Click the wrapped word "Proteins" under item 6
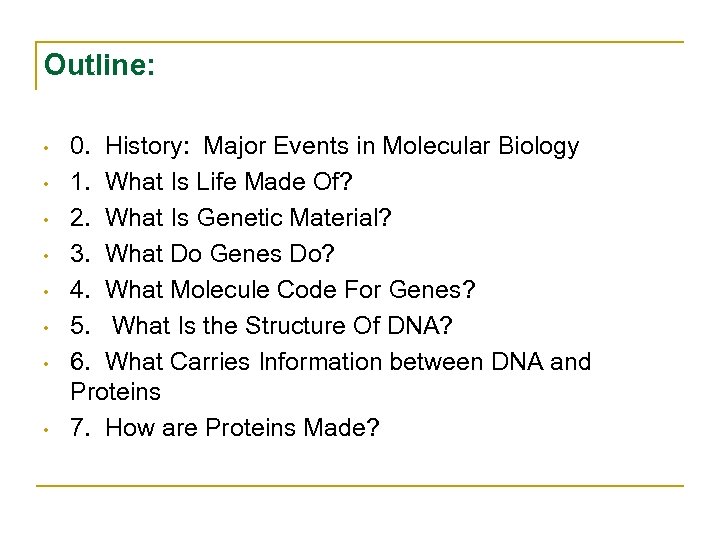This screenshot has width=720, height=540. coord(115,391)
